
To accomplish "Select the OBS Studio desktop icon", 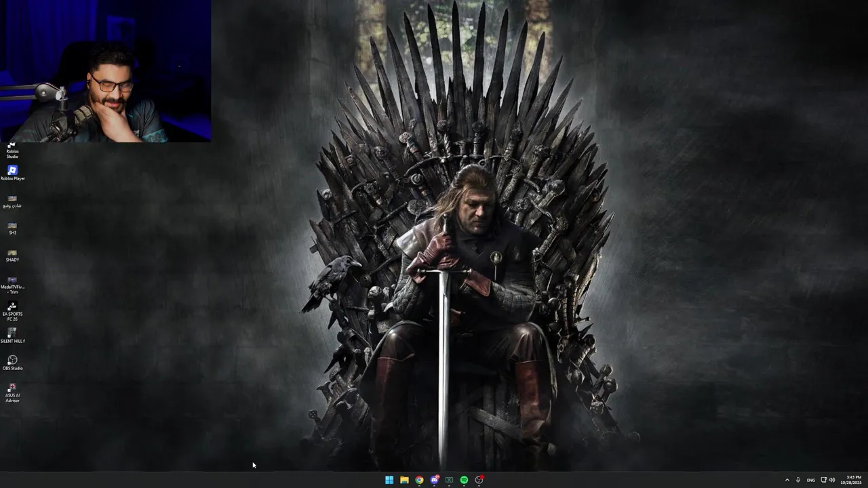I will (12, 363).
